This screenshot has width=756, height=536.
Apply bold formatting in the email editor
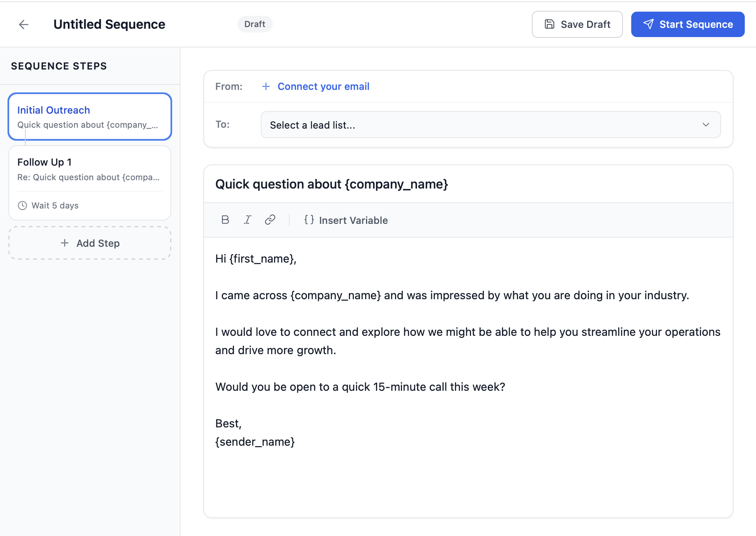pos(225,220)
